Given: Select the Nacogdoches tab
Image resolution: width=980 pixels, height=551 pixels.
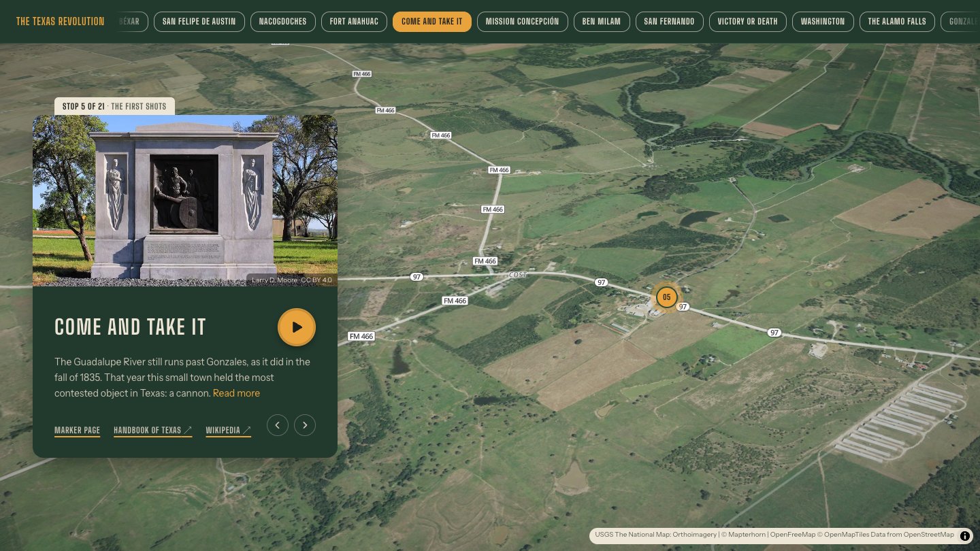Looking at the screenshot, I should point(283,22).
